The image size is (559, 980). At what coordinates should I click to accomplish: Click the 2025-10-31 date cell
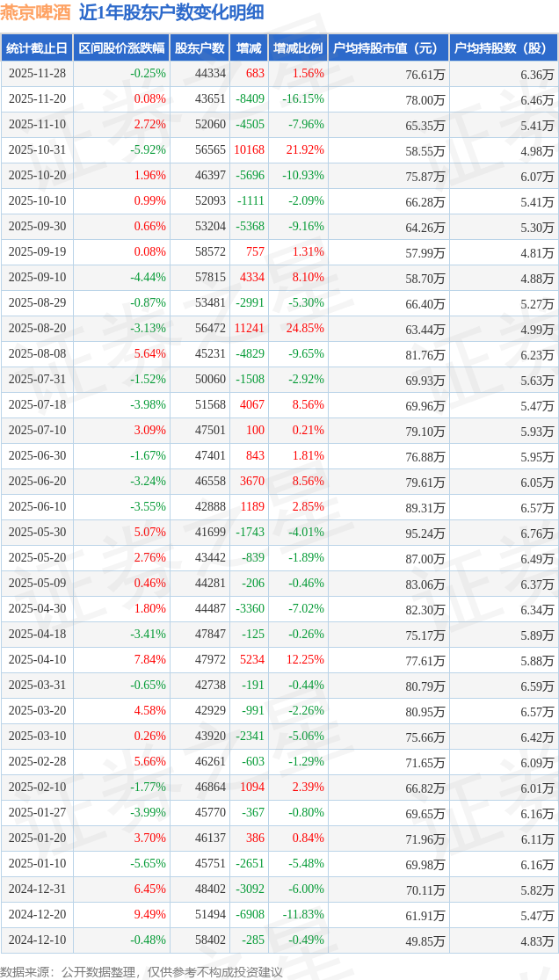37,150
